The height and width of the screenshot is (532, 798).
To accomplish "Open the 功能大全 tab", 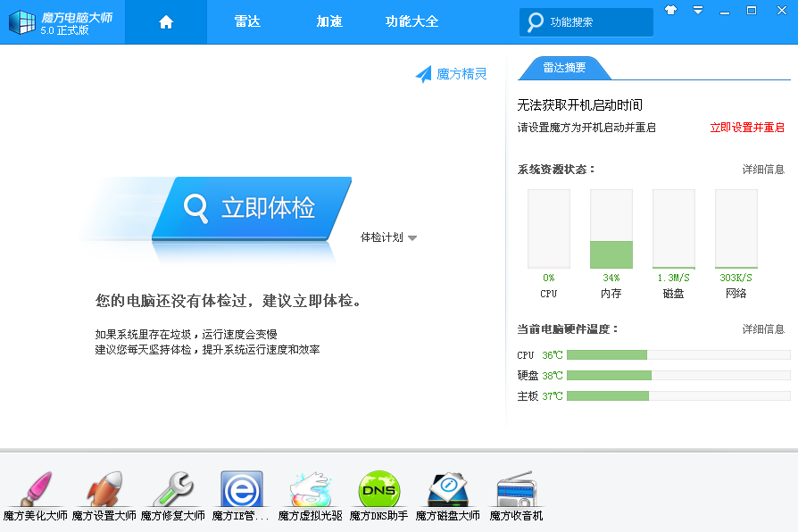I will [x=411, y=22].
